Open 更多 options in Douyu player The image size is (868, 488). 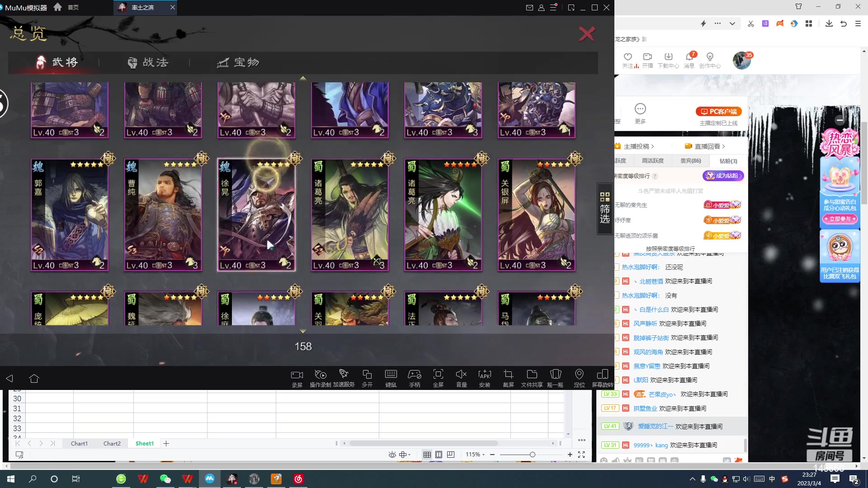pyautogui.click(x=640, y=113)
